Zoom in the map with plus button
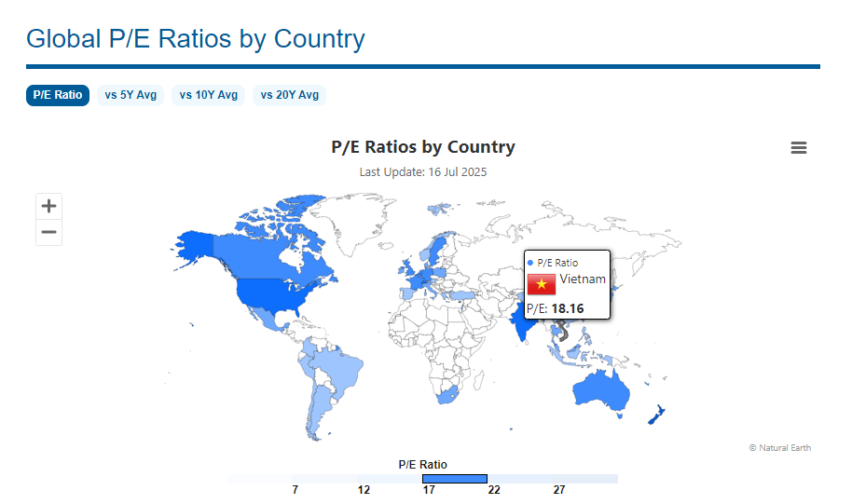Screen dimensions: 852x504 click(48, 207)
